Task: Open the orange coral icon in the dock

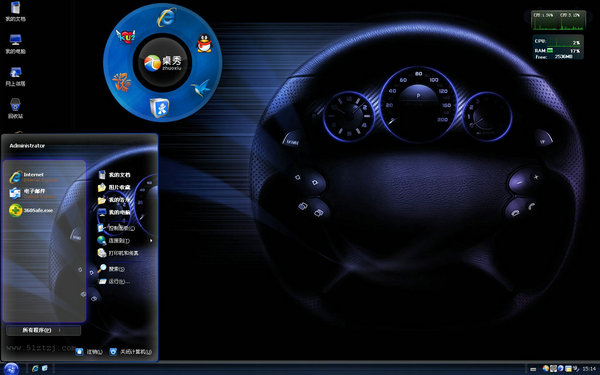Action: coord(122,82)
